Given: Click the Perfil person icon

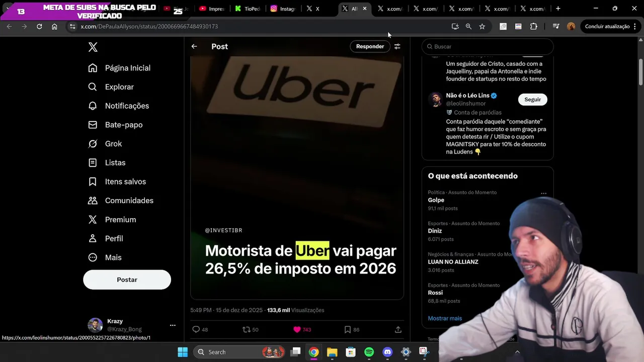Looking at the screenshot, I should click(93, 238).
